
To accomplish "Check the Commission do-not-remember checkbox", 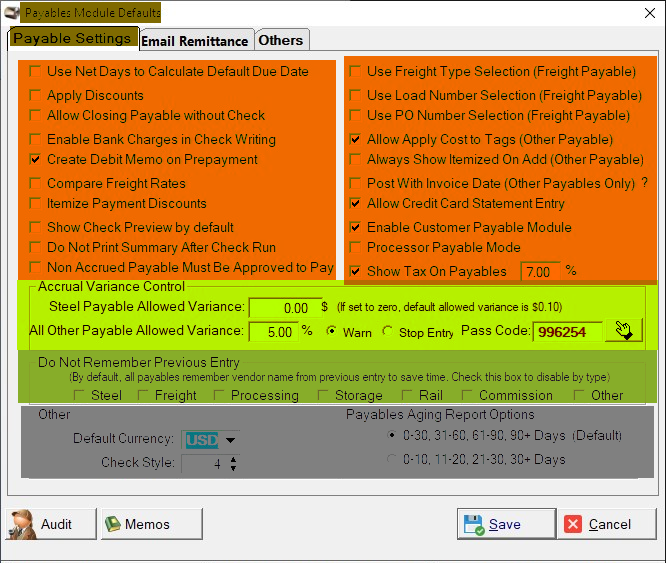I will click(x=467, y=395).
